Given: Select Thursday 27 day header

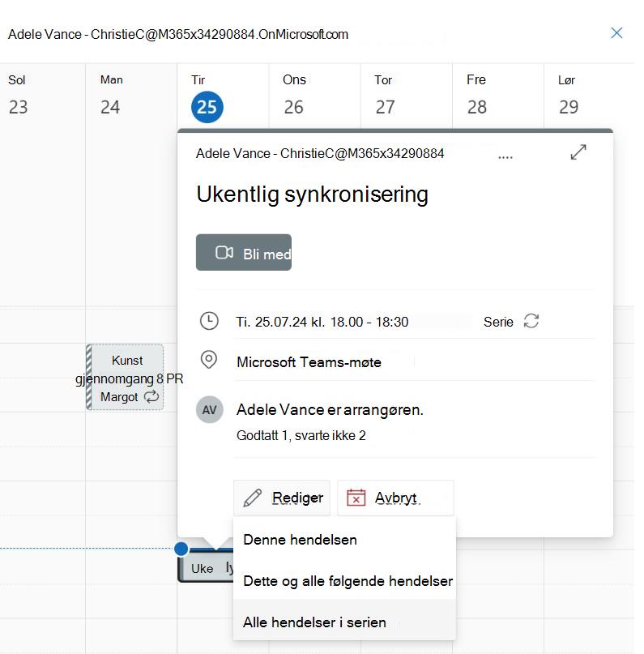Looking at the screenshot, I should 385,107.
